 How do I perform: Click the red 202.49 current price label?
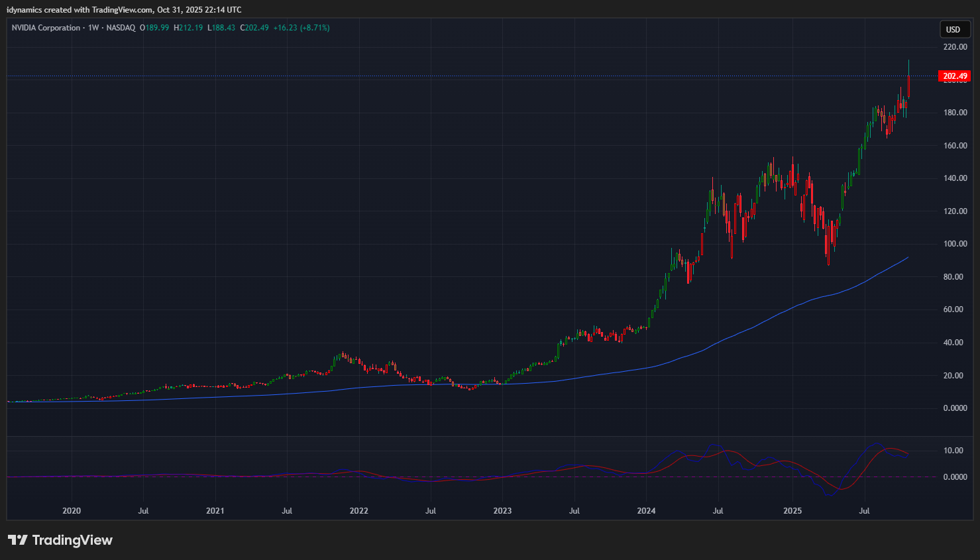[955, 76]
